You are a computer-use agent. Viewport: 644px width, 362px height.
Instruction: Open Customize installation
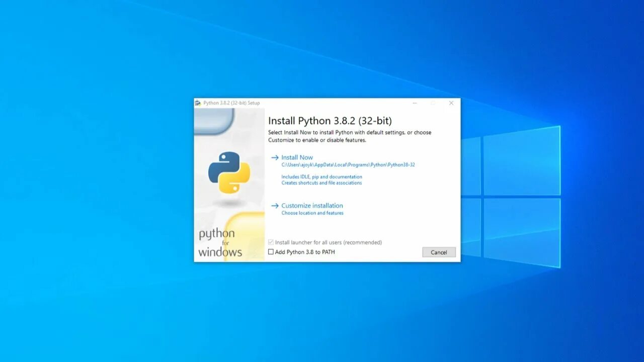click(x=312, y=206)
